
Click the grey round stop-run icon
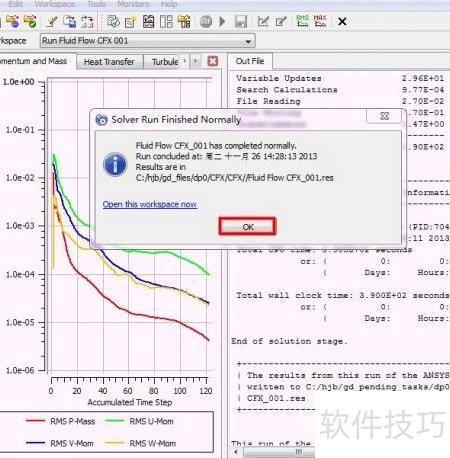206,22
